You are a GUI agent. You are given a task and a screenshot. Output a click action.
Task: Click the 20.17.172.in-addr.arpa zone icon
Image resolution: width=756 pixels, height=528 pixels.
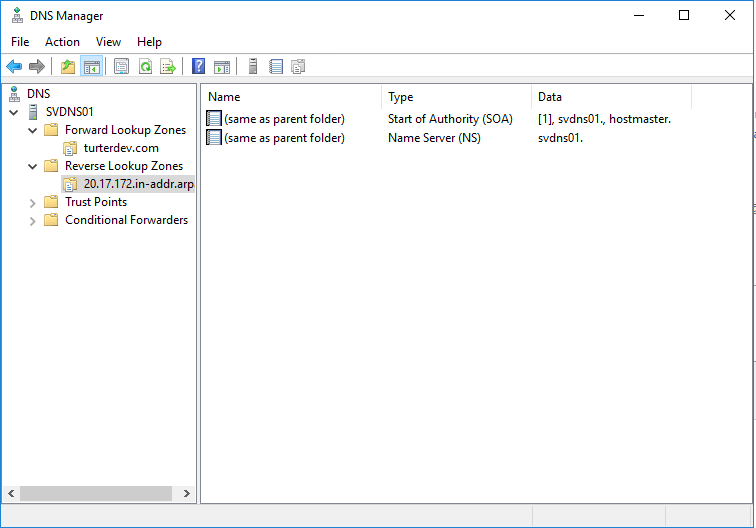click(x=70, y=184)
